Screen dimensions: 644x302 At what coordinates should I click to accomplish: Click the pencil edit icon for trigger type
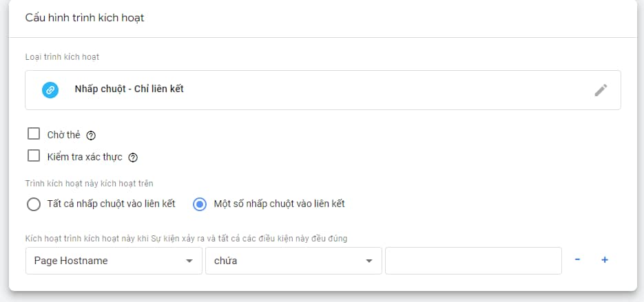click(x=601, y=90)
